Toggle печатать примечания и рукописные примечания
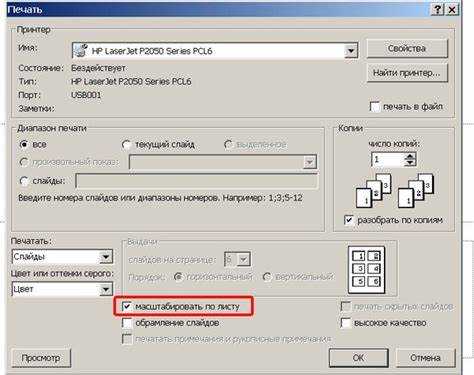The width and height of the screenshot is (474, 375). pyautogui.click(x=127, y=339)
